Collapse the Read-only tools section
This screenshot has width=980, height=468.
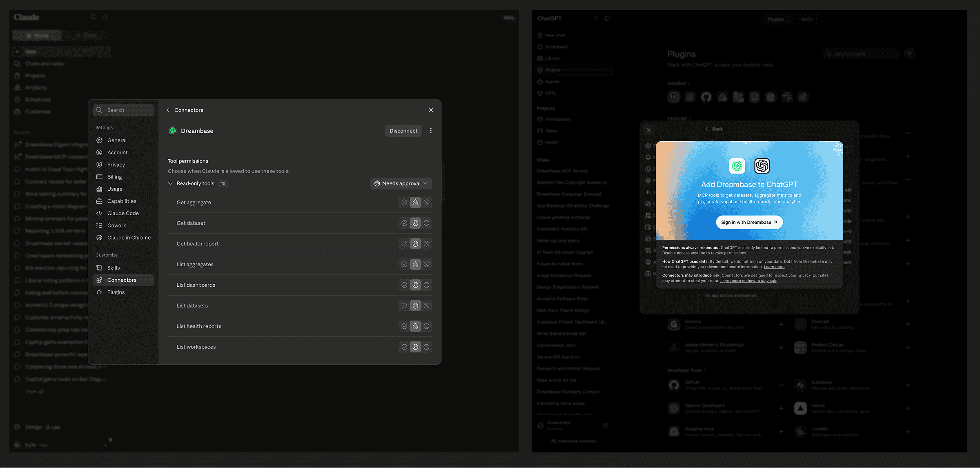(170, 184)
